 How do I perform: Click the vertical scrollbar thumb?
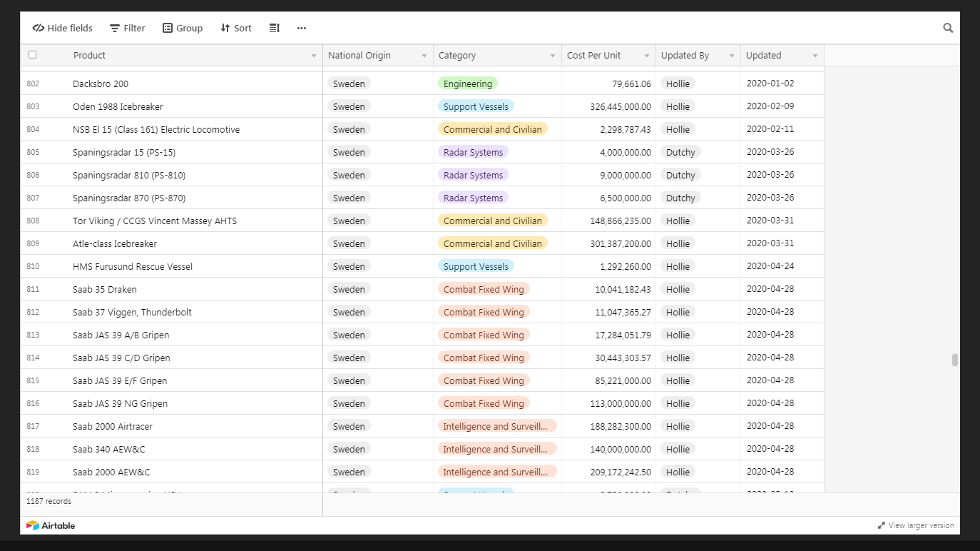(x=955, y=360)
